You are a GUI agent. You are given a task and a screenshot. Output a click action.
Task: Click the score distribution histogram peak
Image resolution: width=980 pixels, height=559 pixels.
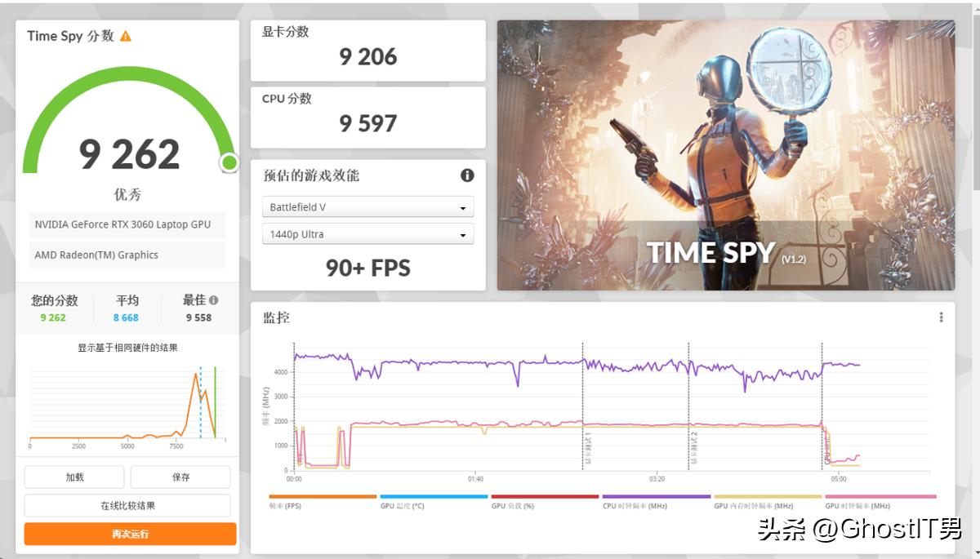pyautogui.click(x=197, y=375)
